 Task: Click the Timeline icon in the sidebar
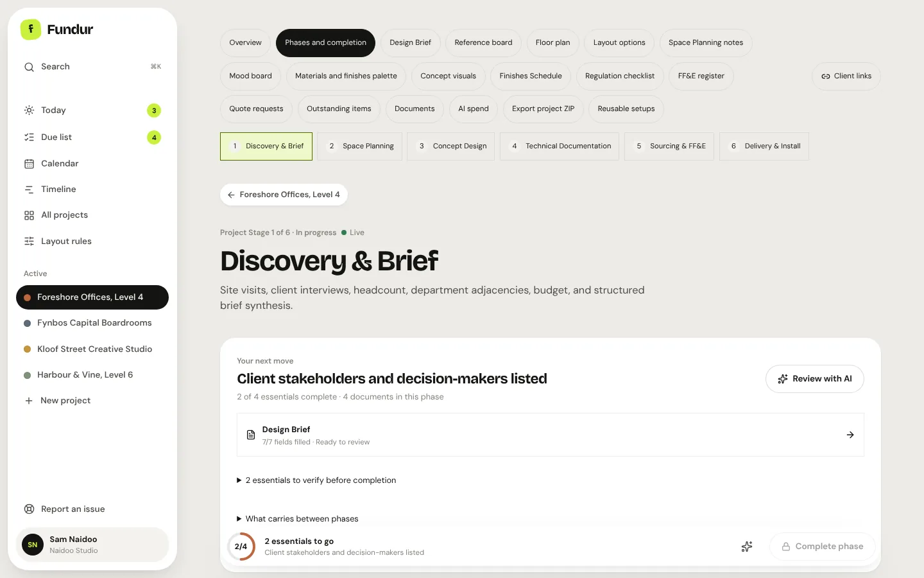tap(29, 189)
